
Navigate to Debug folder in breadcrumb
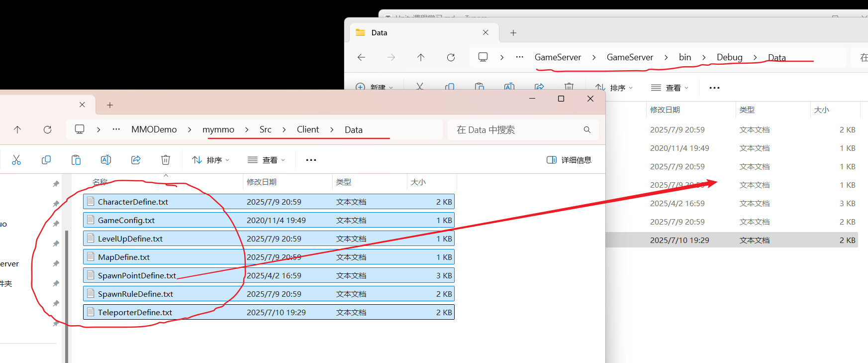729,57
